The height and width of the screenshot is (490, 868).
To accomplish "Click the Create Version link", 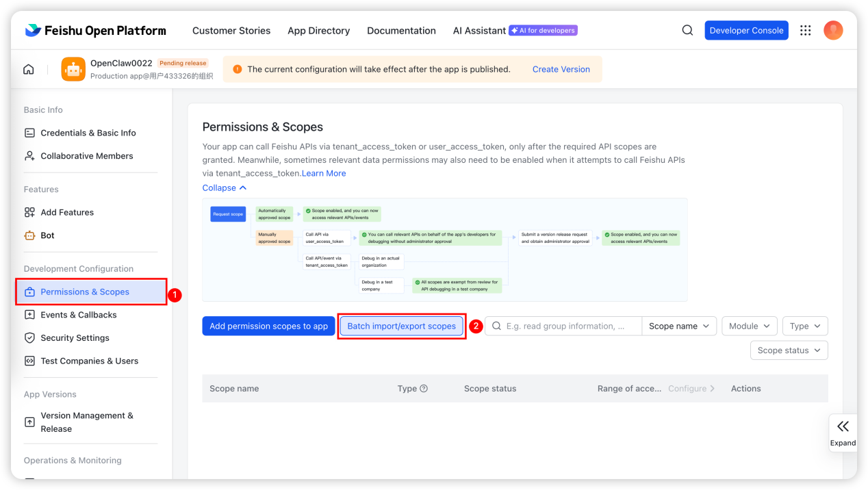I will pos(561,69).
